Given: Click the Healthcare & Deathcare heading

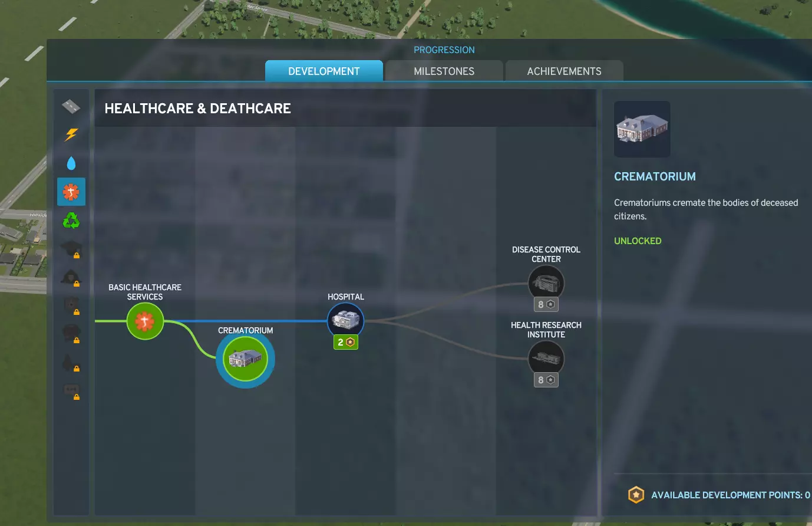Looking at the screenshot, I should tap(198, 109).
